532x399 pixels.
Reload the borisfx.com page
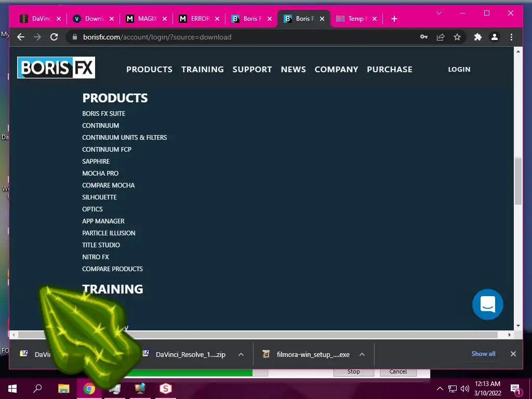(54, 37)
